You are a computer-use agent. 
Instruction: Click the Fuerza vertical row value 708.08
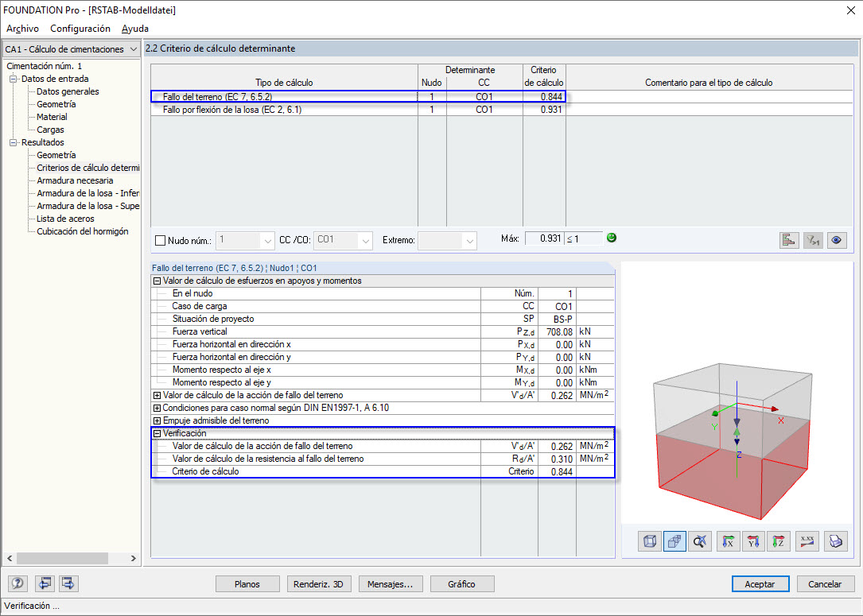pyautogui.click(x=557, y=331)
